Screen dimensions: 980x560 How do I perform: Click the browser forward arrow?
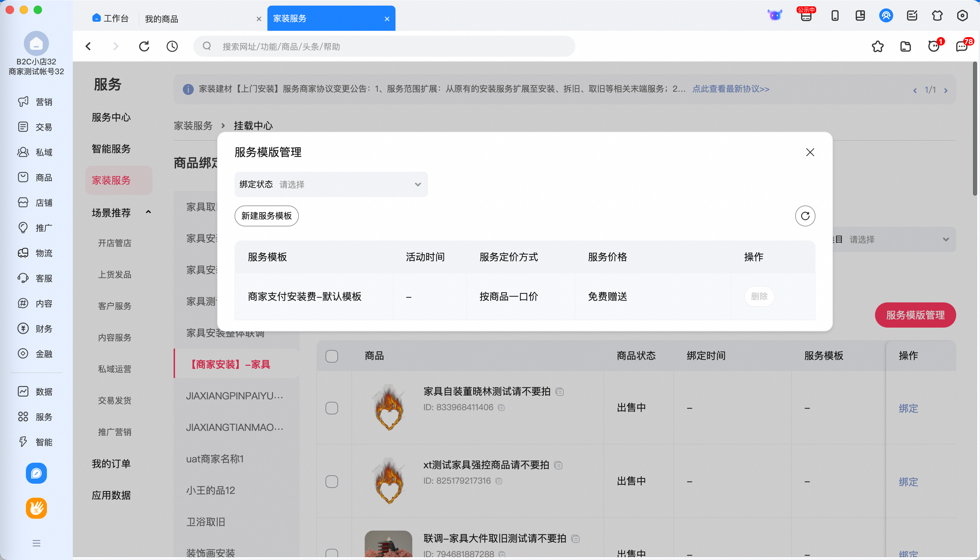click(x=115, y=47)
